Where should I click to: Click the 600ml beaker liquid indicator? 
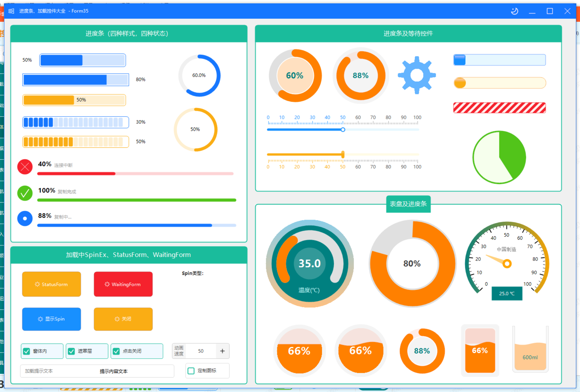530,349
